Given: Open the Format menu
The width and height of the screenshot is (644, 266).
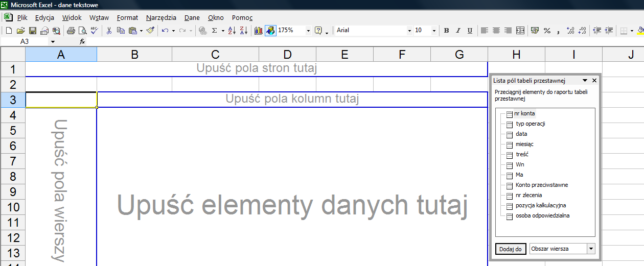Looking at the screenshot, I should 127,17.
